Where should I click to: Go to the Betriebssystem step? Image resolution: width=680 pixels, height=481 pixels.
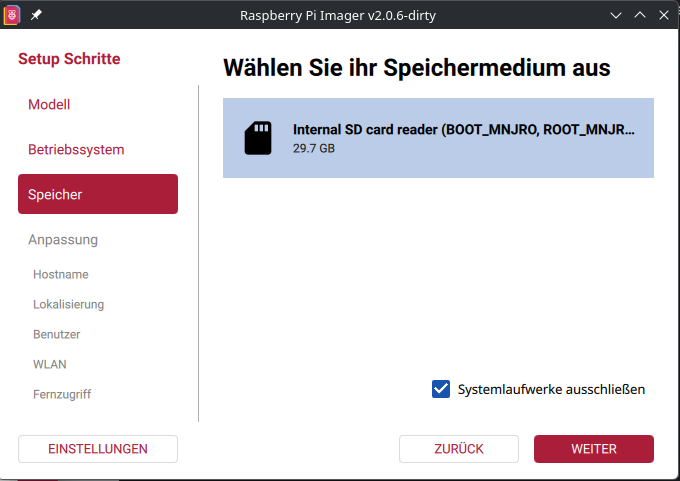(76, 149)
